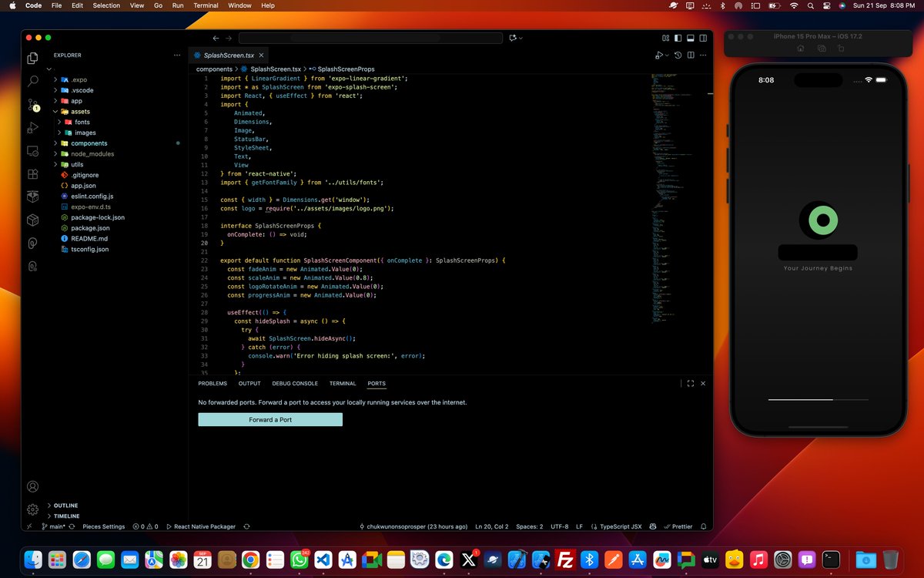This screenshot has height=578, width=924.
Task: Open the Selection menu in the menu bar
Action: pyautogui.click(x=106, y=5)
